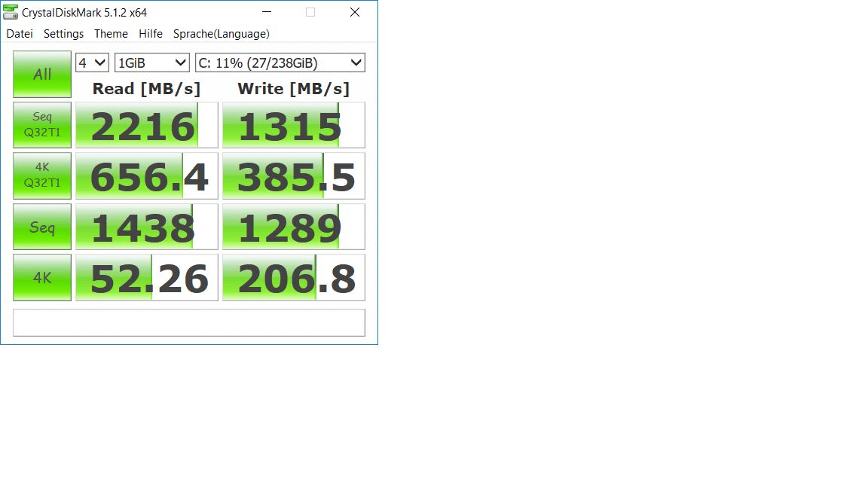Expand the drive dropdown C: 11% (27/238GiB)

280,63
